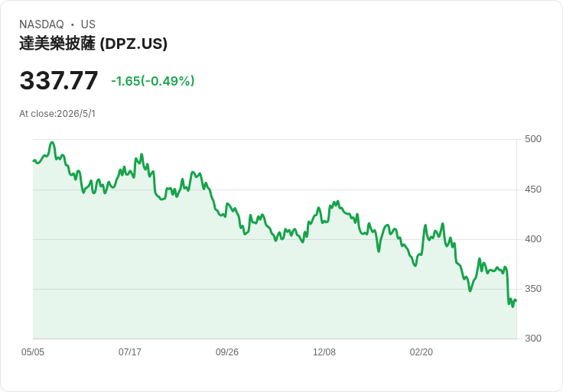Select the 337.77 price figure

(x=59, y=80)
